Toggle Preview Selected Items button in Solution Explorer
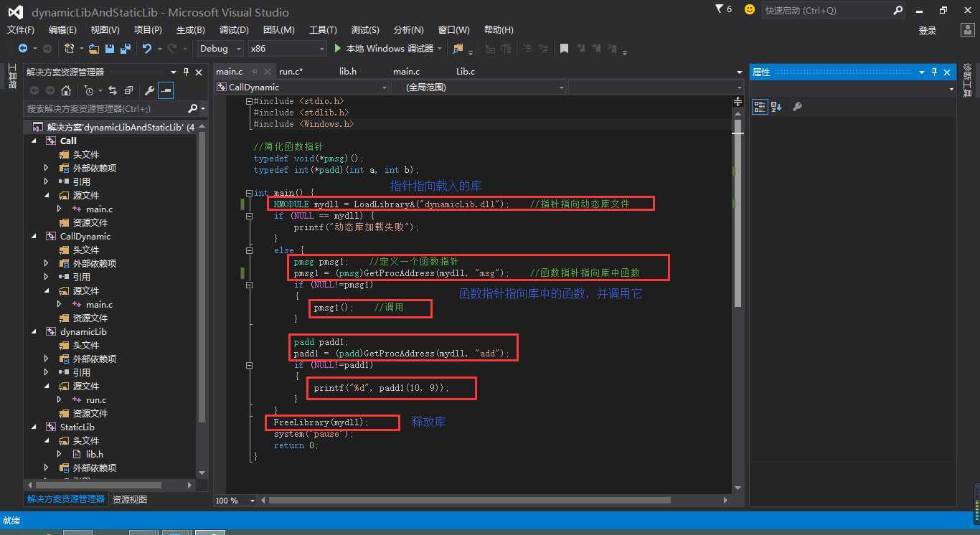This screenshot has width=980, height=535. [x=166, y=90]
